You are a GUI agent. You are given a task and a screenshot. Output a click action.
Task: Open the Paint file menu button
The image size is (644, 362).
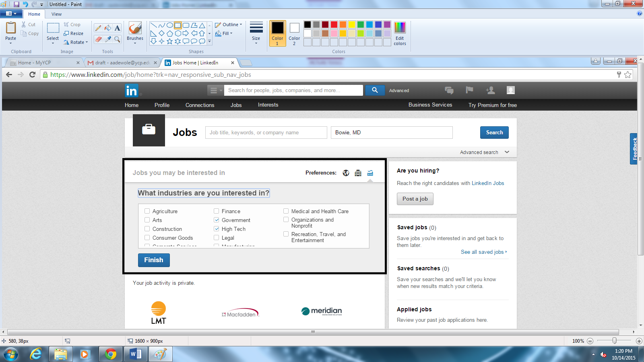[11, 14]
